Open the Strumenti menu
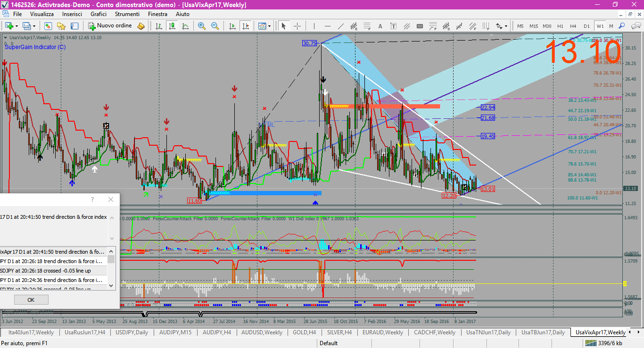This screenshot has height=348, width=644. [127, 14]
